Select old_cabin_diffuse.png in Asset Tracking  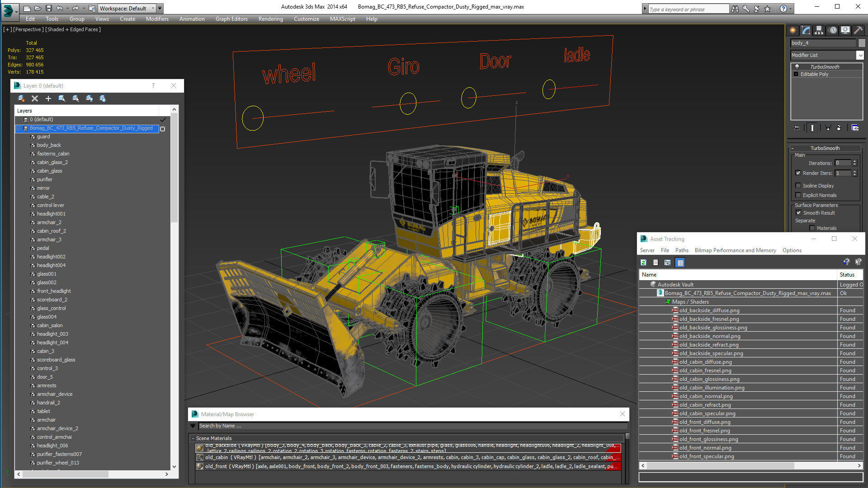tap(705, 362)
